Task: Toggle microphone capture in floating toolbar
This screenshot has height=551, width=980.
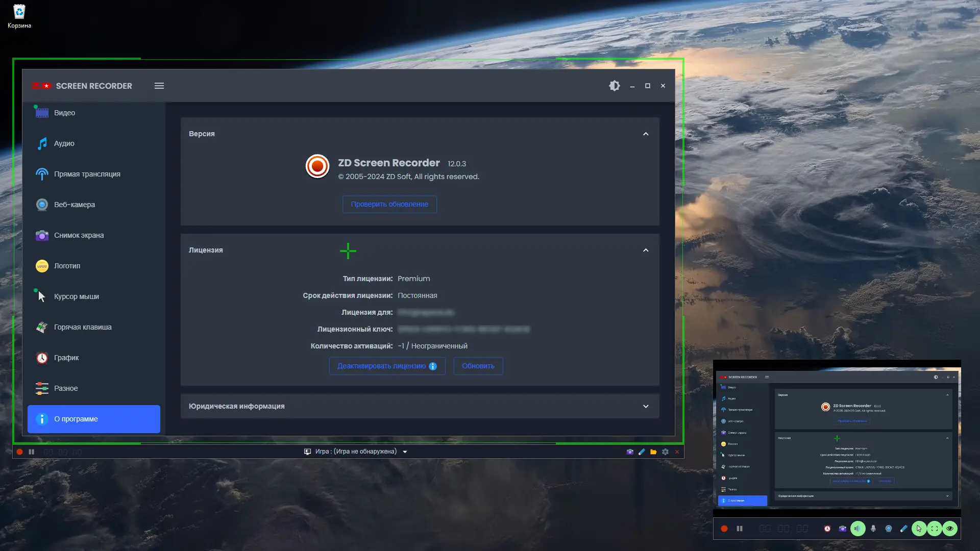Action: point(873,529)
